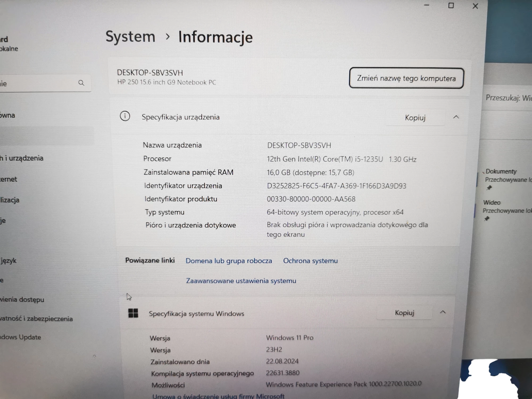Screen dimensions: 532x399
Task: Open Windows Update in the sidebar
Action: pyautogui.click(x=20, y=337)
